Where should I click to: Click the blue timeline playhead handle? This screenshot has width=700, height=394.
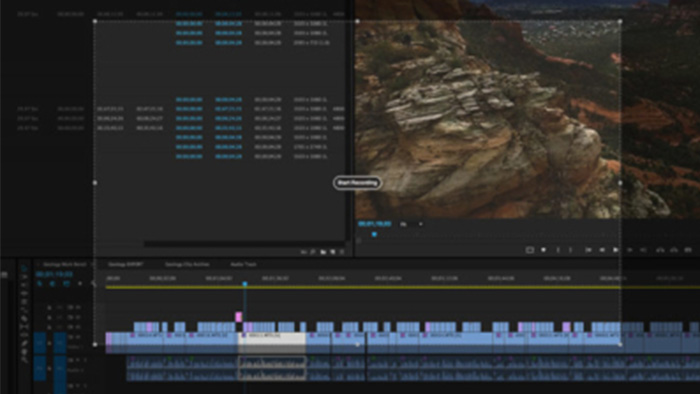point(245,284)
